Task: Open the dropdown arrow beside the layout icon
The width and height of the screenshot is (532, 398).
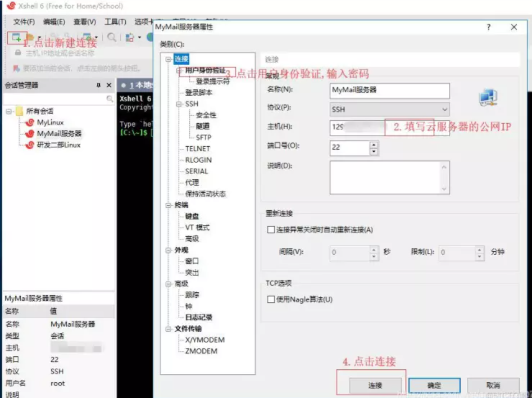Action: pos(139,37)
